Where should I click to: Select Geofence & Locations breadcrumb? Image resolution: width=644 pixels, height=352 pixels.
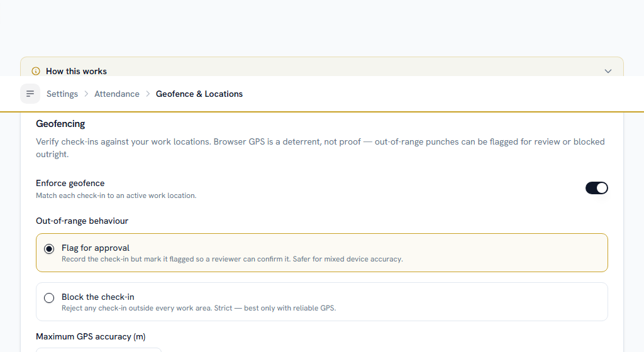[x=199, y=94]
